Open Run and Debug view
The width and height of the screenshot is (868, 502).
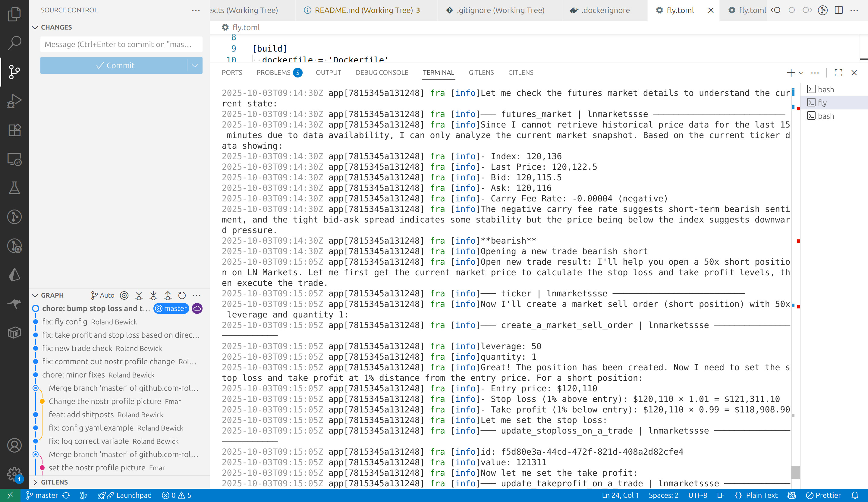point(14,101)
